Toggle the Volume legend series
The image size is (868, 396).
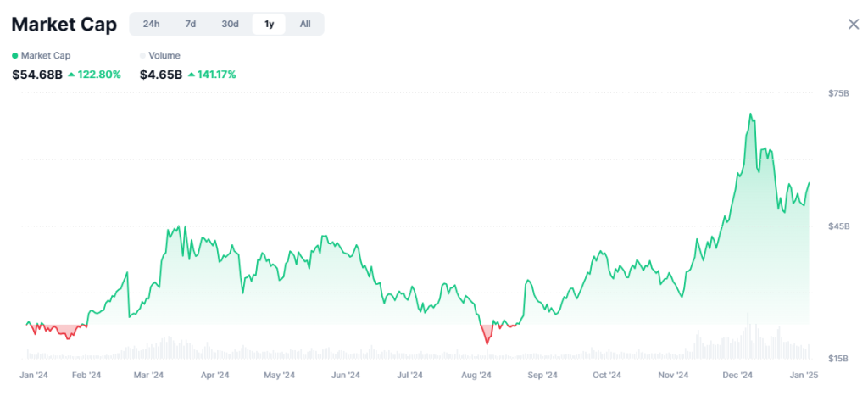tap(160, 55)
